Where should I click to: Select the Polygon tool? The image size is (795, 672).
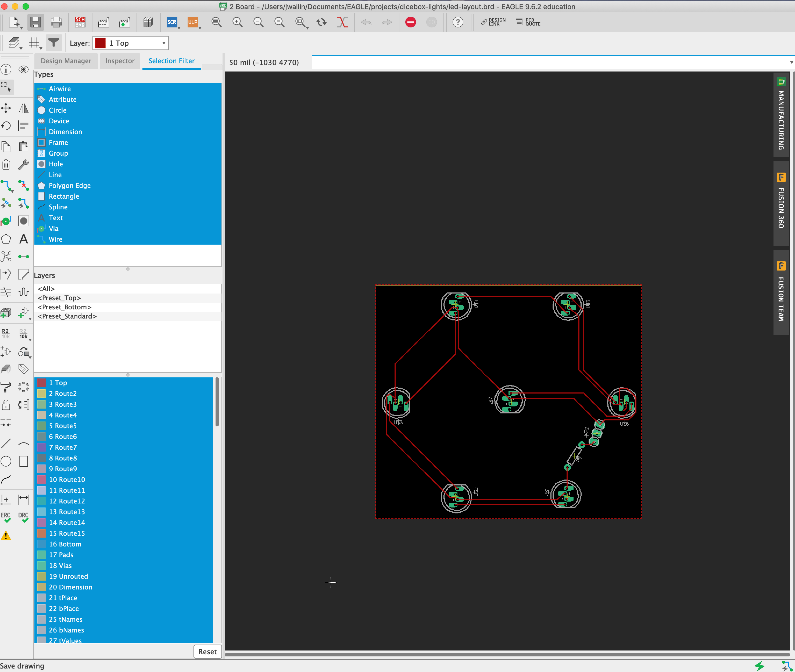(x=6, y=239)
